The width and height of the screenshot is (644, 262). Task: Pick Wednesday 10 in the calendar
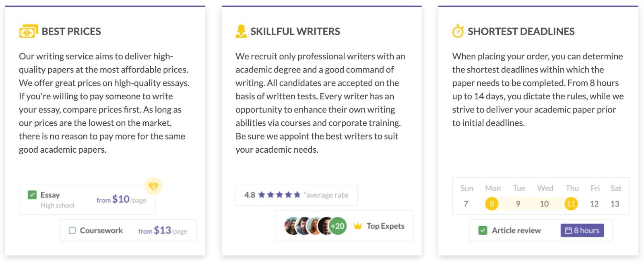coord(544,204)
